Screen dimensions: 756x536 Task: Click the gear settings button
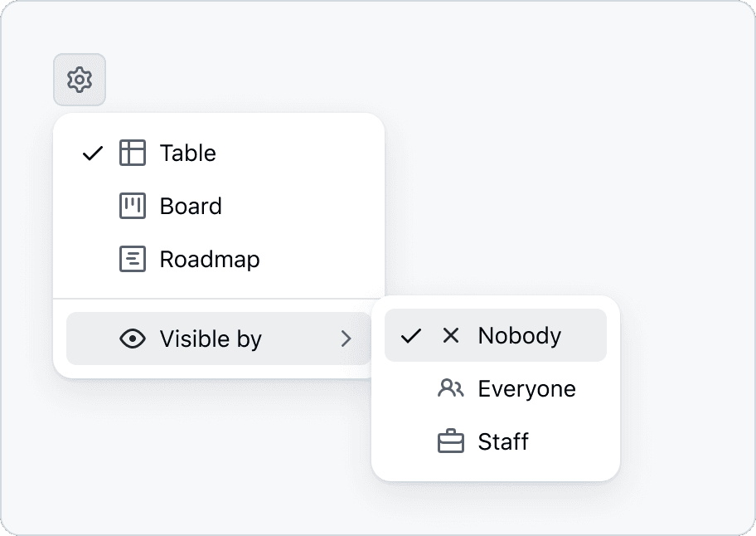point(80,80)
